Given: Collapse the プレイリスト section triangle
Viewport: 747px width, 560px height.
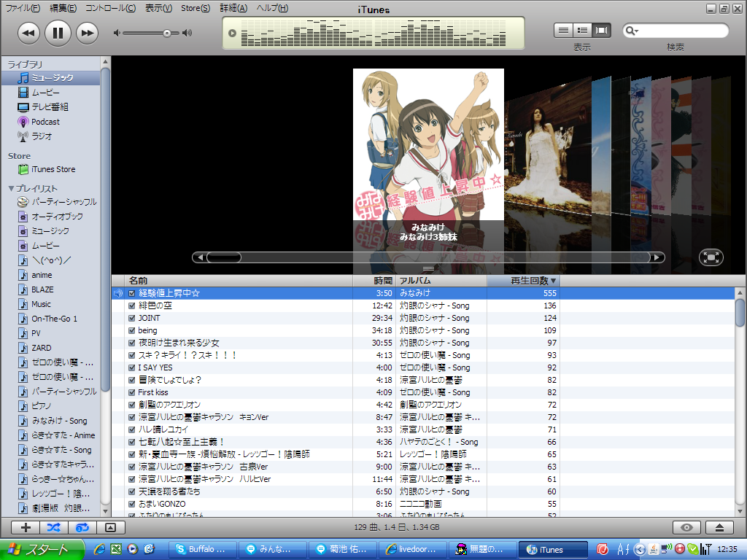Looking at the screenshot, I should pyautogui.click(x=11, y=189).
